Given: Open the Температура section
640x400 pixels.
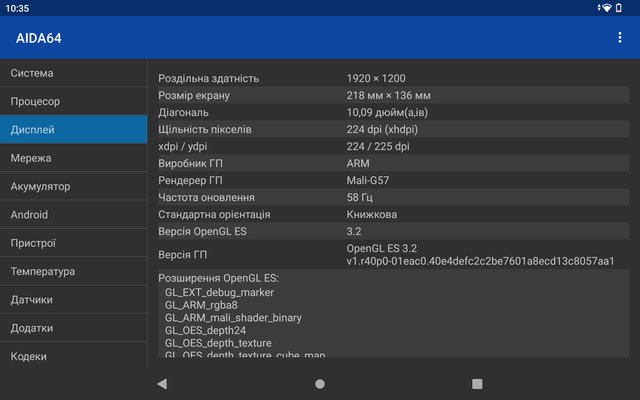Looking at the screenshot, I should click(x=73, y=271).
